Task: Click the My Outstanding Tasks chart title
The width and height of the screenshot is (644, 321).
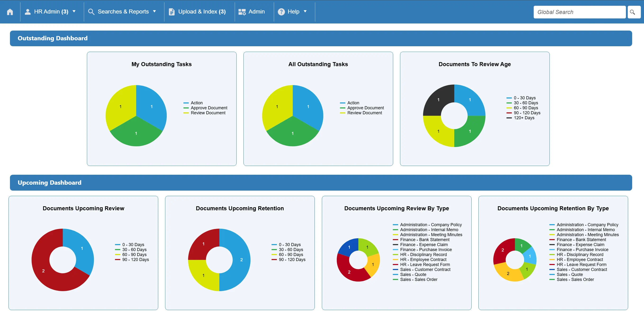Action: (x=162, y=64)
